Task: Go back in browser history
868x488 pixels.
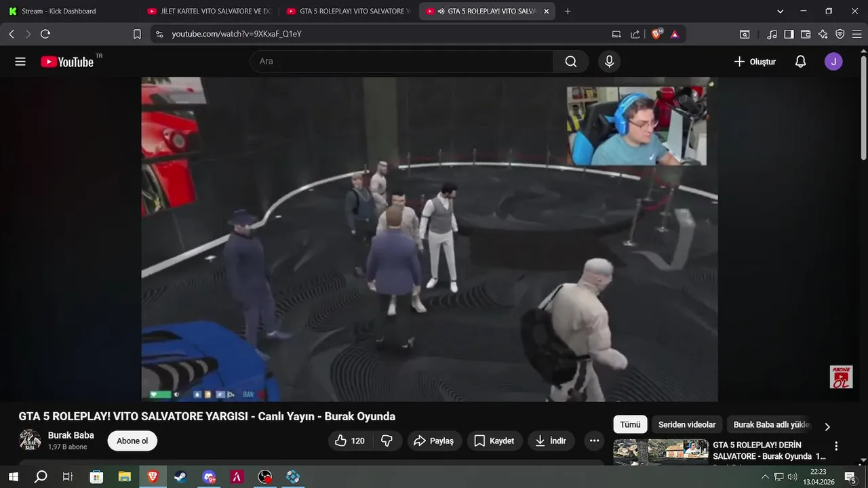Action: click(12, 34)
